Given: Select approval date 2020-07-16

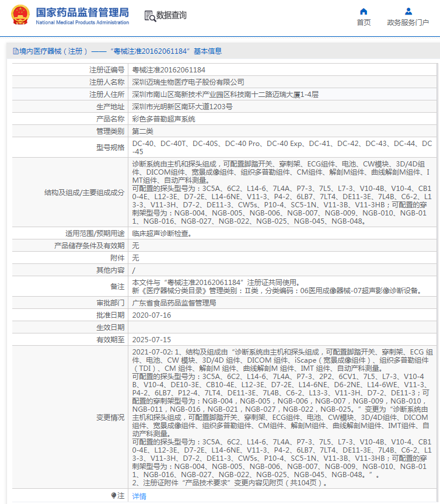Looking at the screenshot, I should (151, 315).
